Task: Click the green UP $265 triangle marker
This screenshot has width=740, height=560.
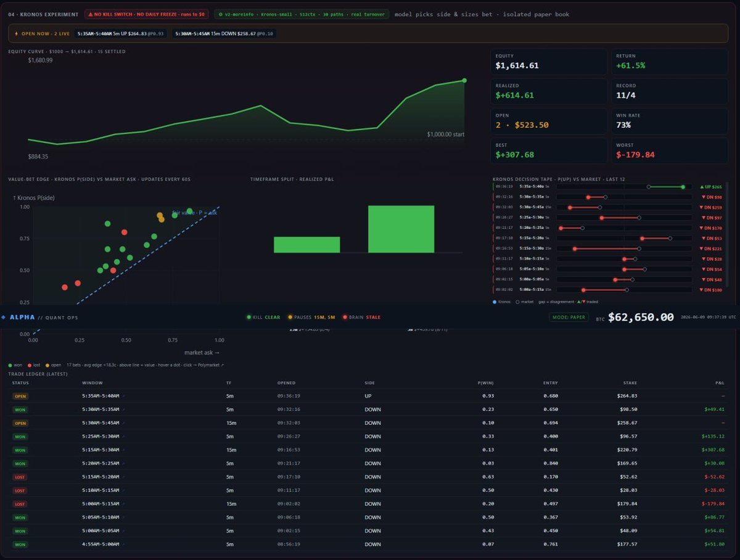Action: click(x=702, y=186)
